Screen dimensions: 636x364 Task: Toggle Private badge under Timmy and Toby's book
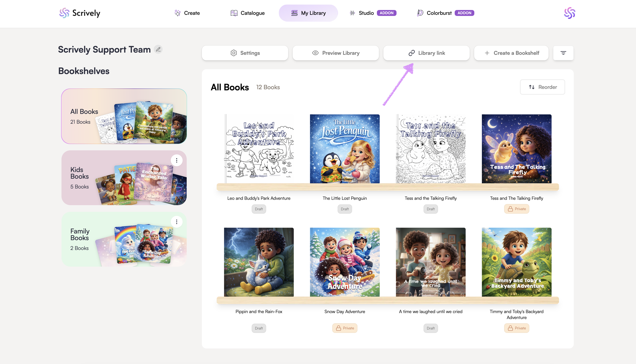point(517,328)
